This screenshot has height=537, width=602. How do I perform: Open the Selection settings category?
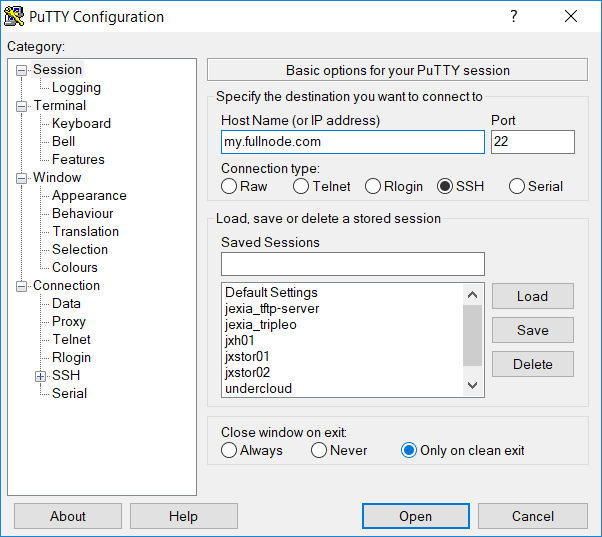click(x=80, y=249)
